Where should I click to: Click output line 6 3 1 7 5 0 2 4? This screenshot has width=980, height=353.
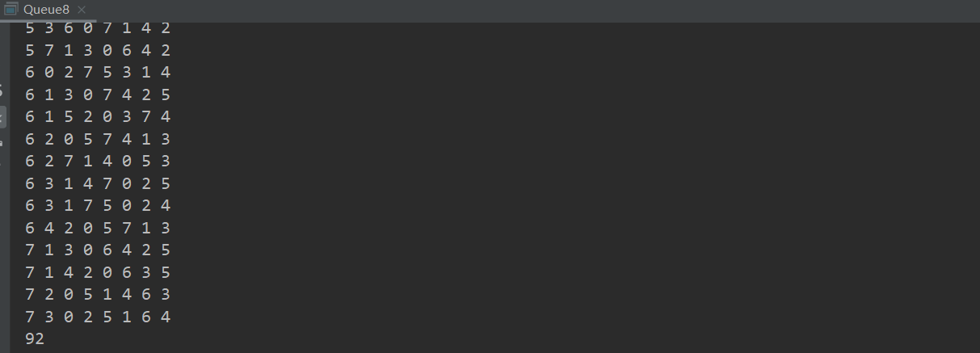tap(98, 205)
